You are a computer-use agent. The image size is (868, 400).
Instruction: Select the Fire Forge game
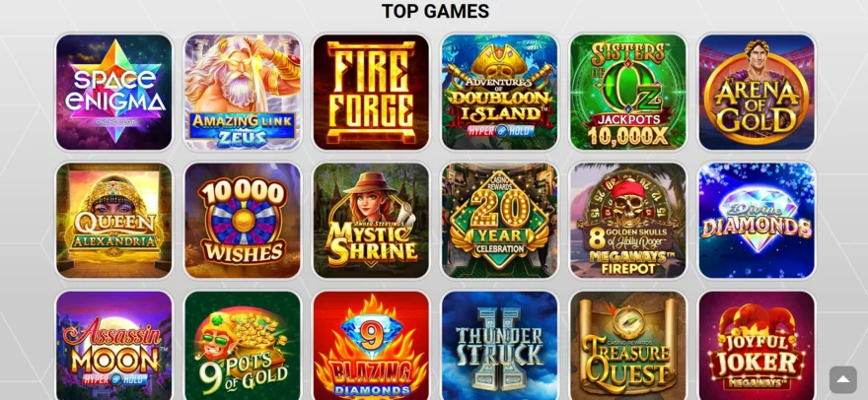[371, 92]
